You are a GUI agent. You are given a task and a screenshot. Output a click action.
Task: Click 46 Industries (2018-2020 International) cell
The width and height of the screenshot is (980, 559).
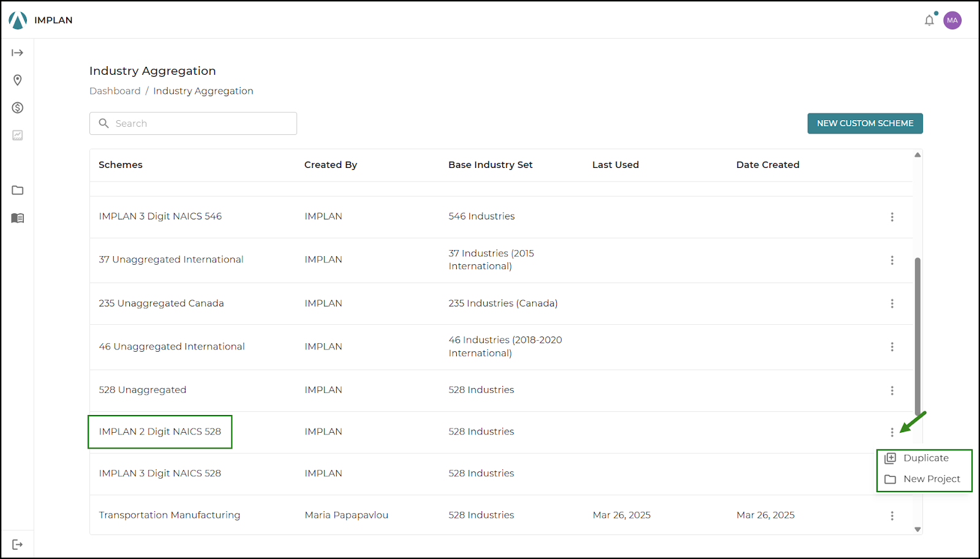505,346
